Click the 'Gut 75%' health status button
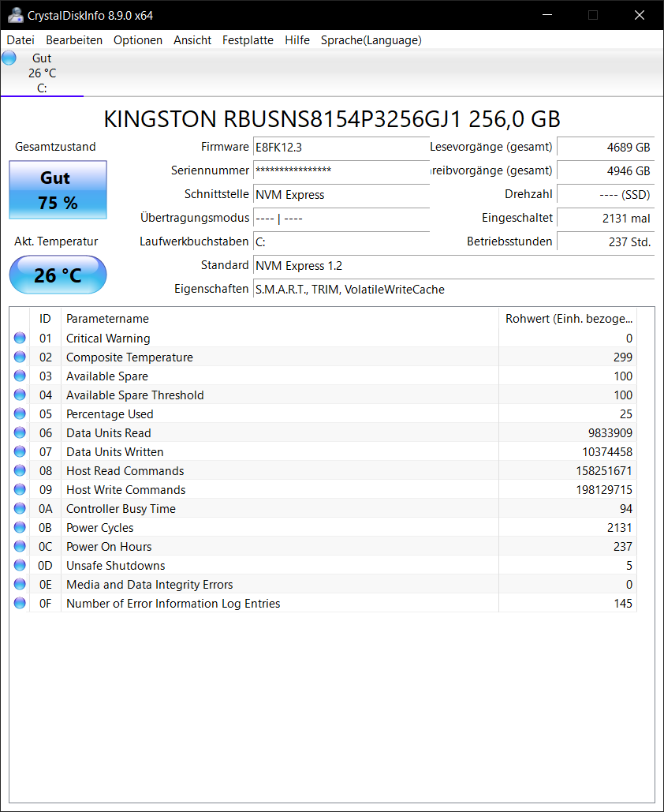The height and width of the screenshot is (812, 664). pos(57,189)
